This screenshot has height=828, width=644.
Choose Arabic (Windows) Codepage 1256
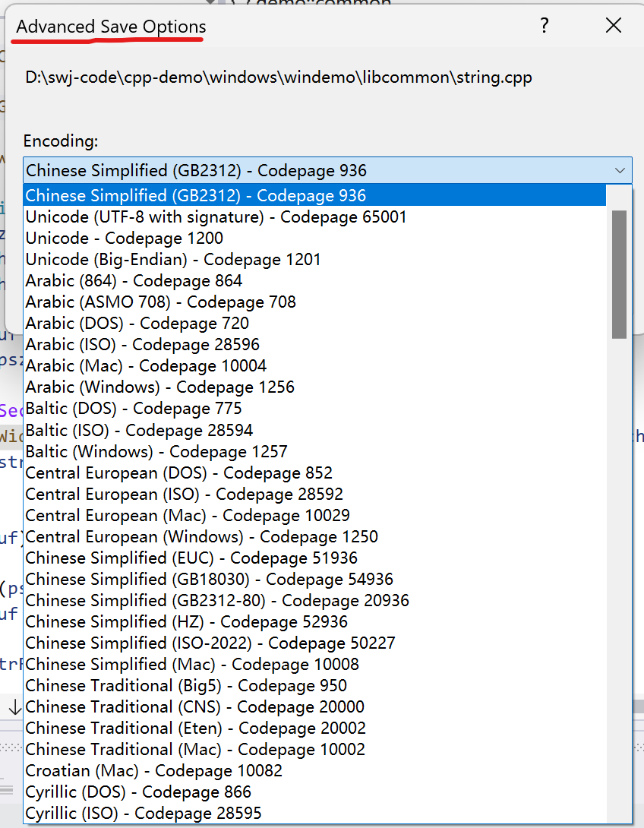coord(159,387)
